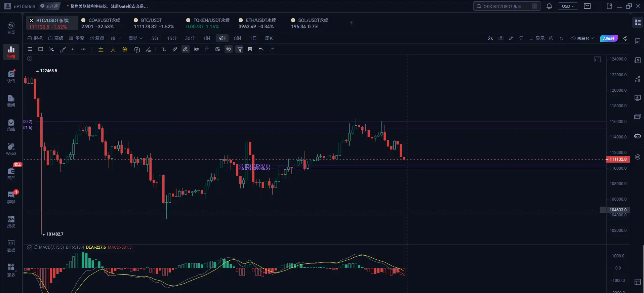Open the 资产 assets section
This screenshot has width=644, height=293.
point(11,173)
